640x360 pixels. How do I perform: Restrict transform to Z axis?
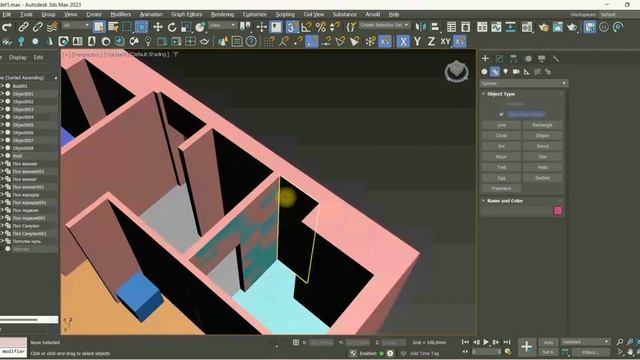pos(431,41)
